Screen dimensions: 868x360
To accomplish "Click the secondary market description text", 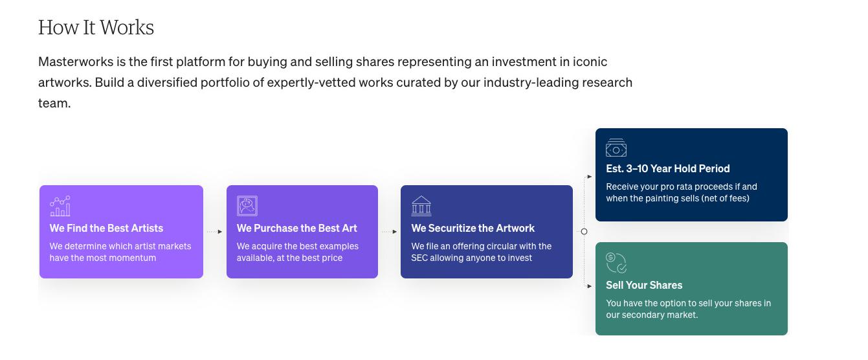I will point(688,309).
